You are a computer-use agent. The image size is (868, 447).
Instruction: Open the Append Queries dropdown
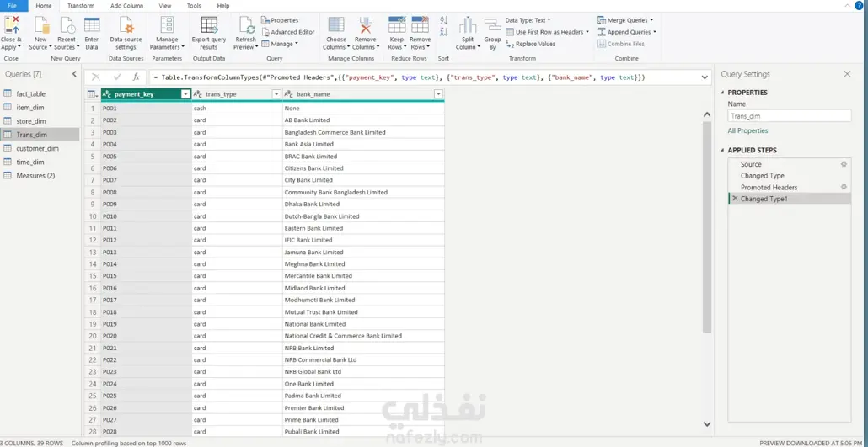627,32
